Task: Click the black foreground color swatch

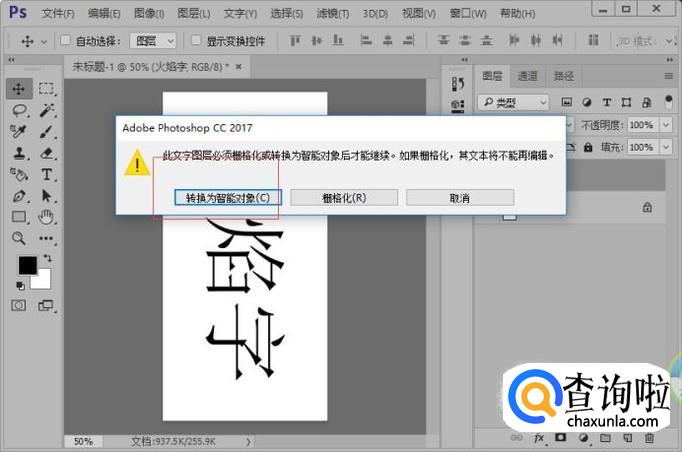Action: [x=27, y=265]
